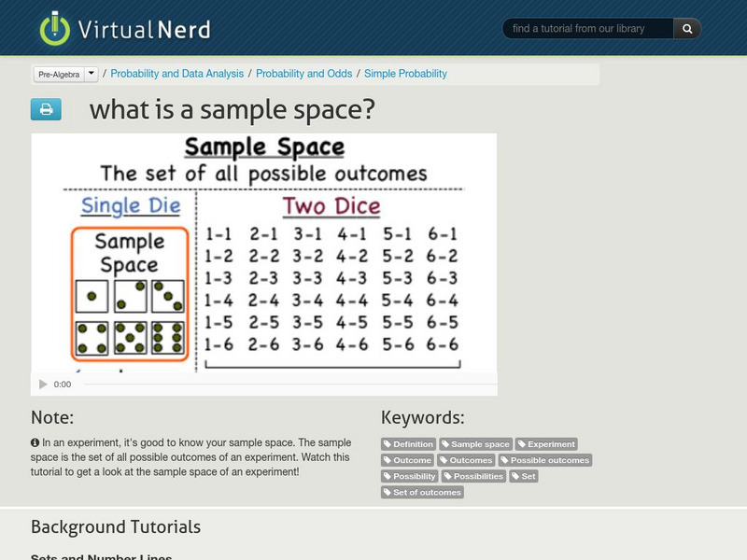Click the search magnifier icon
Viewport: 747px width, 560px height.
coord(686,28)
